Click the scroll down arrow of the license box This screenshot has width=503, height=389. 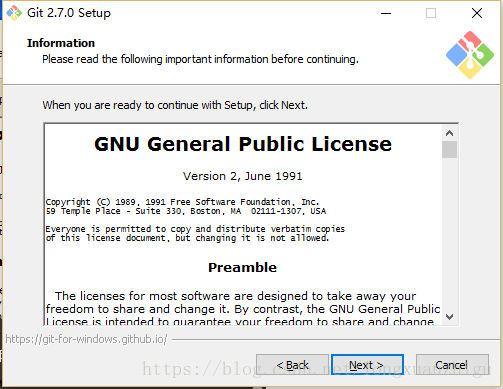pyautogui.click(x=449, y=317)
